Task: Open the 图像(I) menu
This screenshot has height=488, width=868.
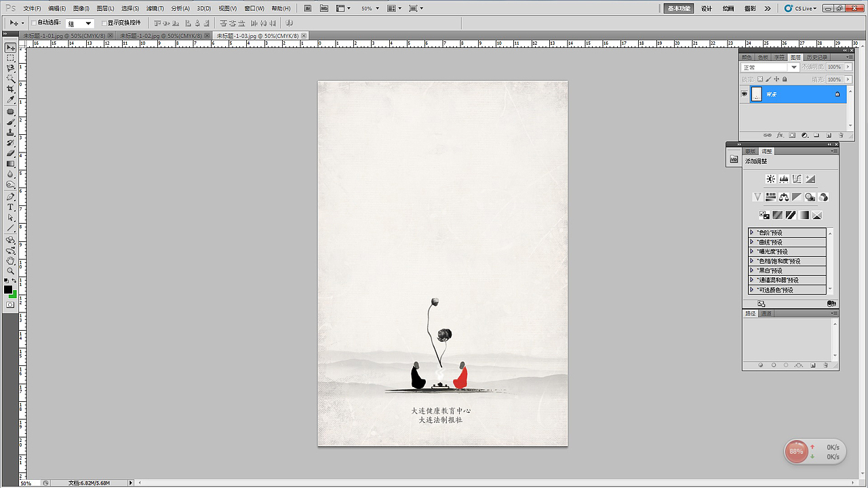Action: point(81,9)
